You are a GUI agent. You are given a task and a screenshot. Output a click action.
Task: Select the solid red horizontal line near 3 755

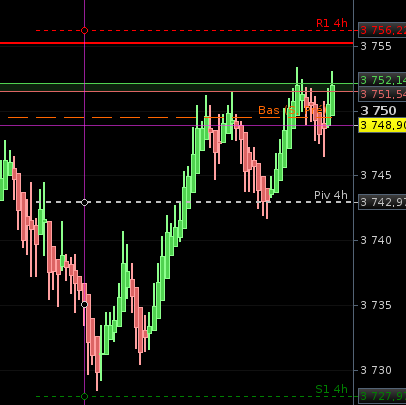(x=176, y=43)
